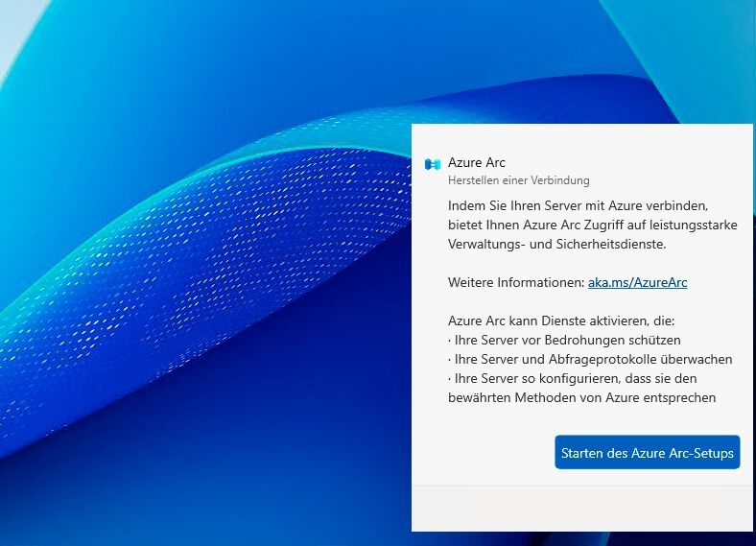This screenshot has height=546, width=756.
Task: Click 'Indem Sie Ihren Server mit Azure verbinden,' line
Action: point(579,205)
